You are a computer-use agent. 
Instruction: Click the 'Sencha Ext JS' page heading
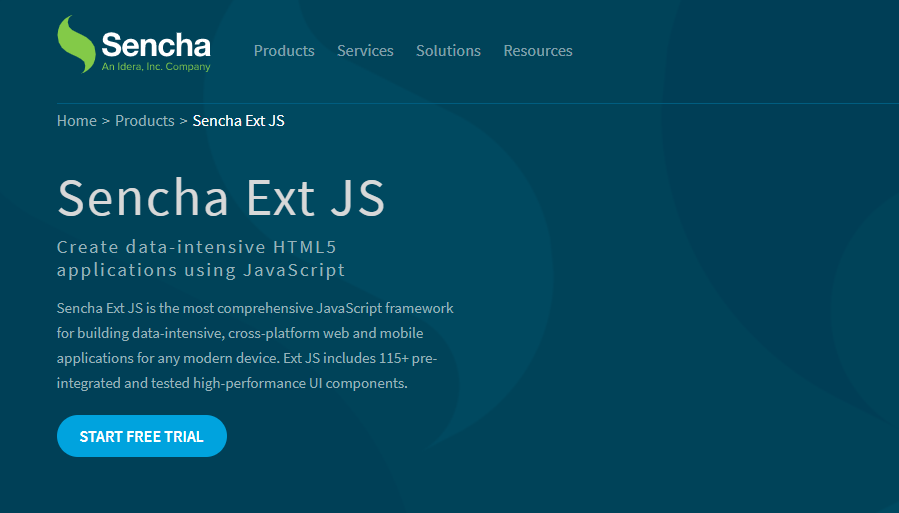[x=221, y=198]
